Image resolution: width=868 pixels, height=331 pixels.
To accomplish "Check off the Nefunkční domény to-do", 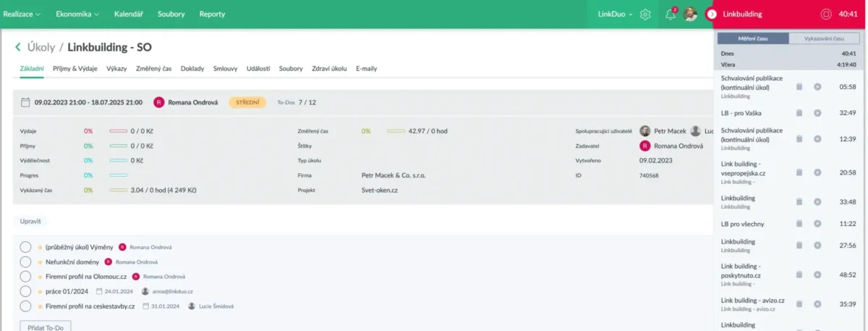I will pos(25,261).
